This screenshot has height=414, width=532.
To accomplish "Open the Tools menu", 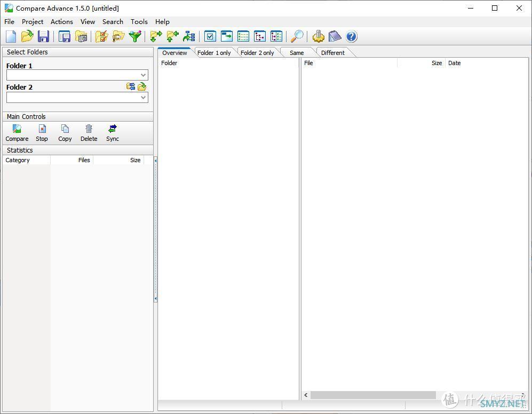I will click(x=139, y=22).
